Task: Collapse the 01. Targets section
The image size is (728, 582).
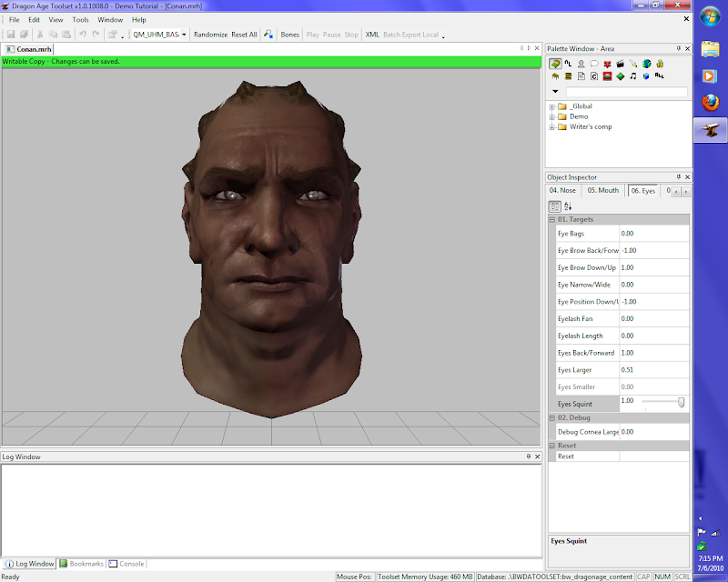Action: tap(551, 220)
